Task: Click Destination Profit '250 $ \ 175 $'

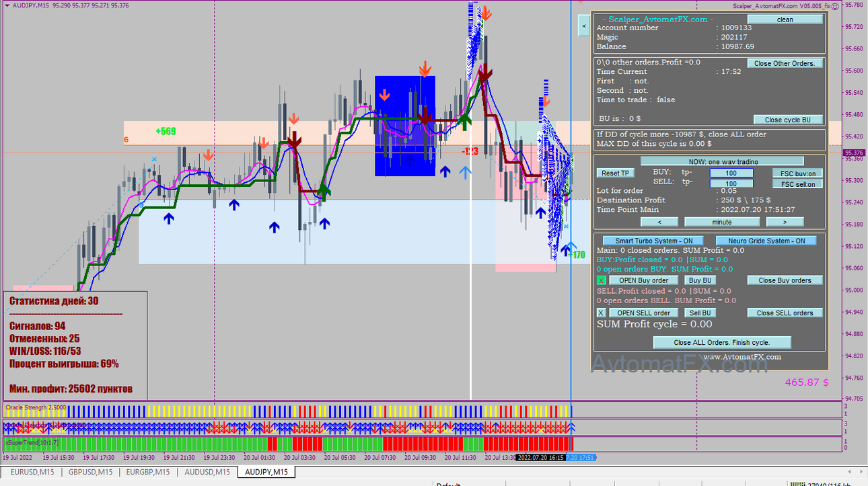Action: [x=746, y=200]
